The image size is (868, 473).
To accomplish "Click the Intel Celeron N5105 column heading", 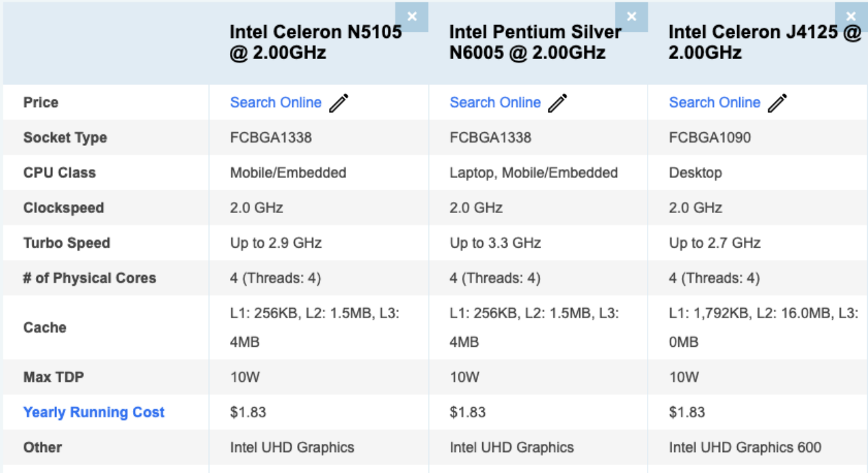I will [315, 42].
